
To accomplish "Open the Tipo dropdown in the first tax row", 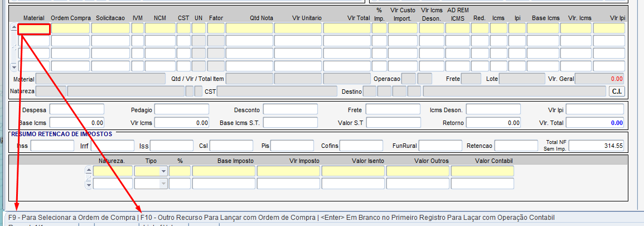I will coord(163,171).
